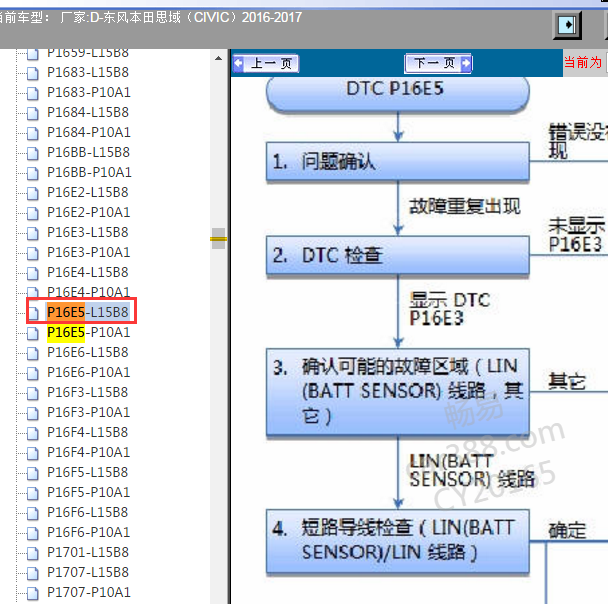Open document icon for P16F5-P10A1

33,492
